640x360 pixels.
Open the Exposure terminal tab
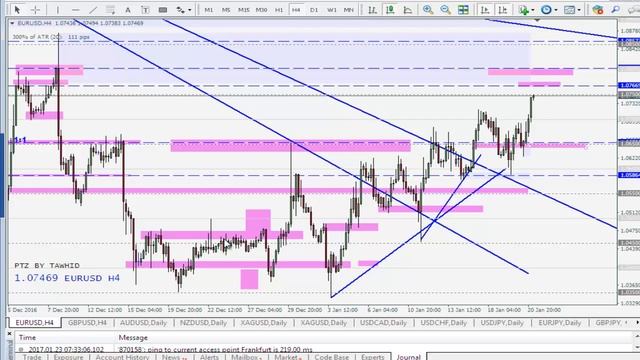[69, 357]
